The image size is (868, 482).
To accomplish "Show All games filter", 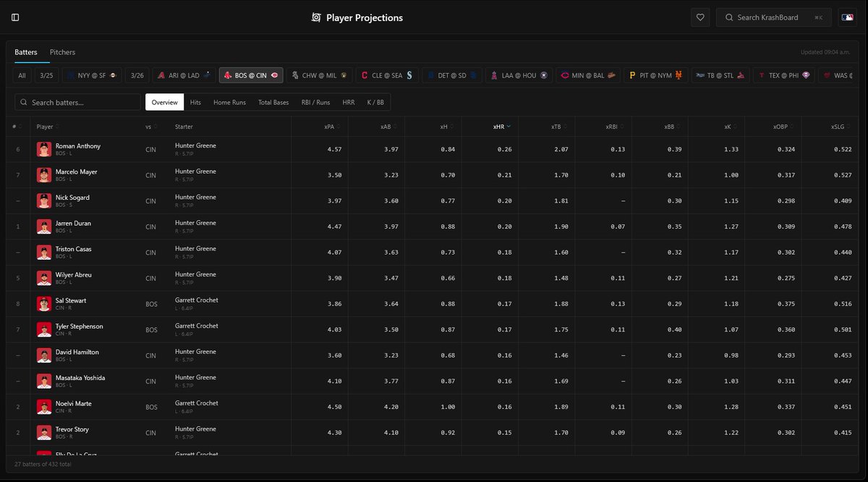I will pos(22,75).
